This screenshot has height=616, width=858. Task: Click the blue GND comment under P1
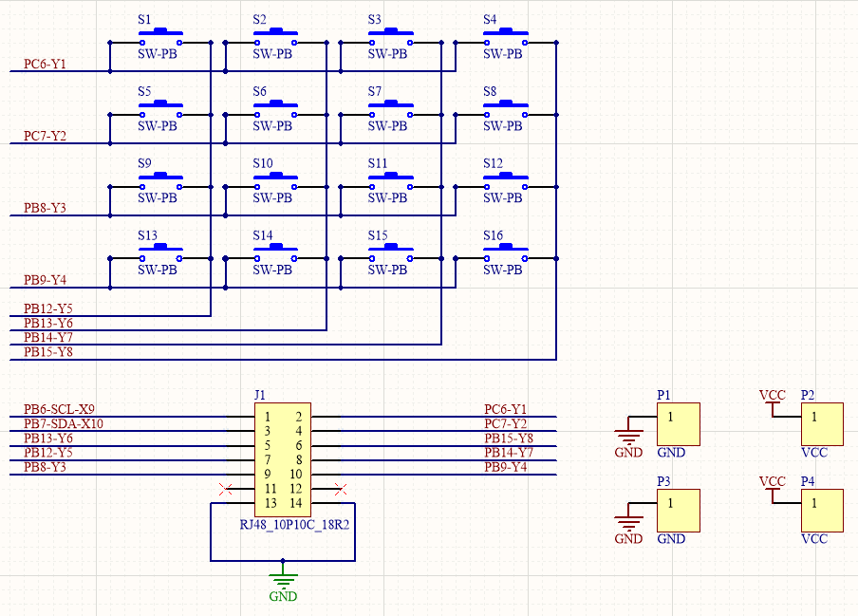click(x=671, y=453)
